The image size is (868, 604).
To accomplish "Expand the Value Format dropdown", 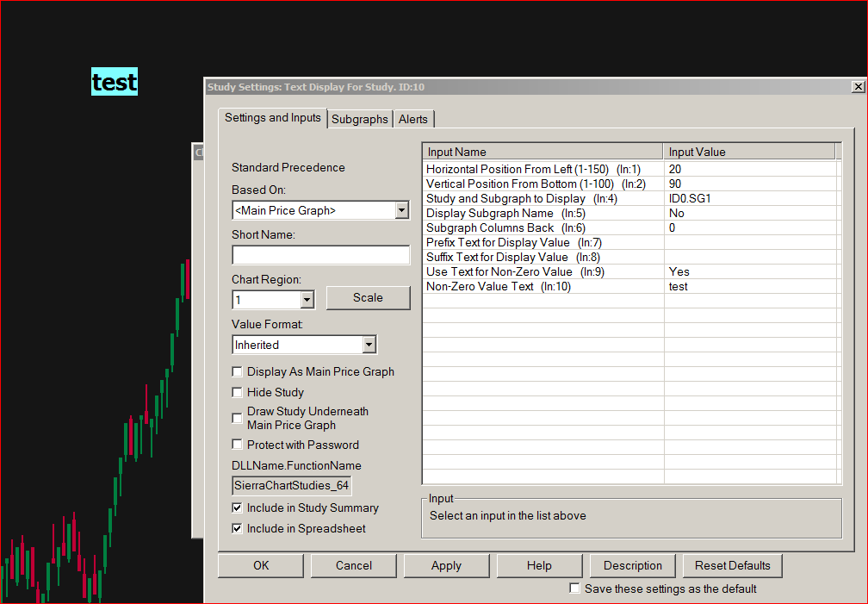I will click(369, 345).
